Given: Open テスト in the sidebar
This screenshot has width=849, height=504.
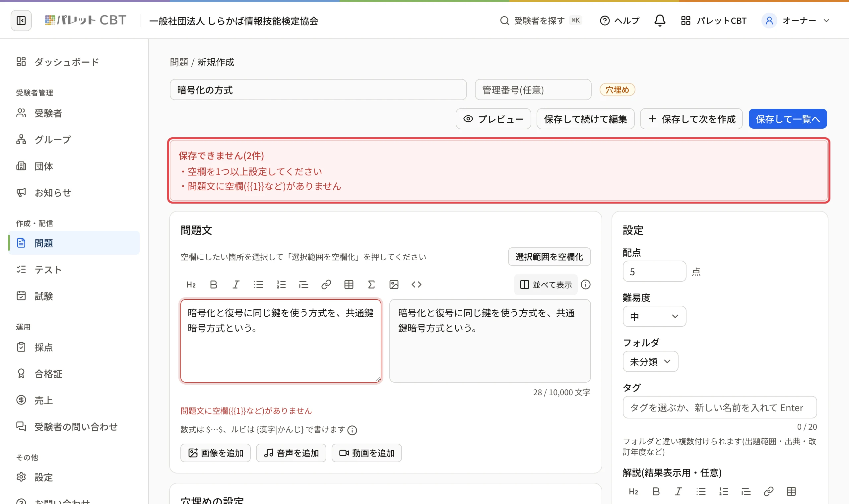Looking at the screenshot, I should [x=74, y=270].
